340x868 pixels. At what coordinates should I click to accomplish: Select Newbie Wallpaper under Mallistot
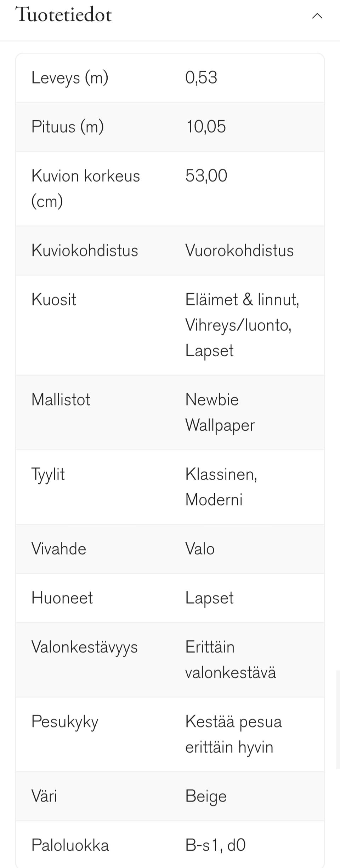pyautogui.click(x=220, y=412)
